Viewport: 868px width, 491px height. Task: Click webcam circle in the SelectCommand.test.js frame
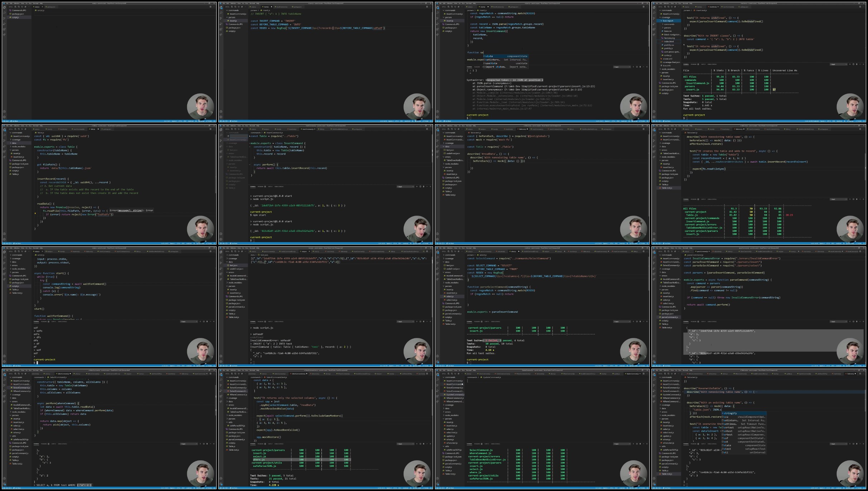point(417,473)
